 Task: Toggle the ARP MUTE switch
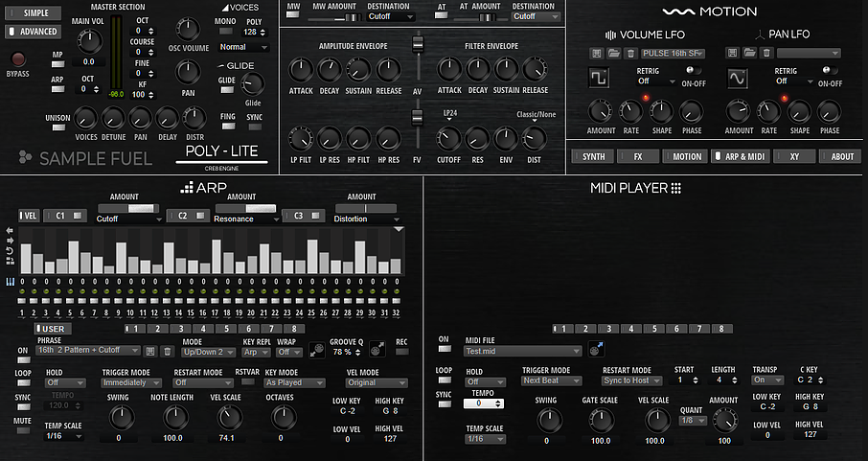coord(23,430)
